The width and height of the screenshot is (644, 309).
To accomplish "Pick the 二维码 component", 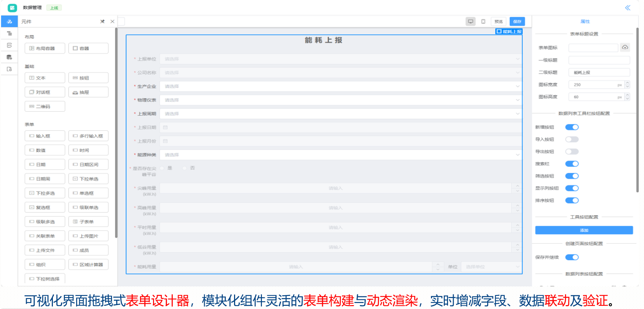I will (x=45, y=106).
